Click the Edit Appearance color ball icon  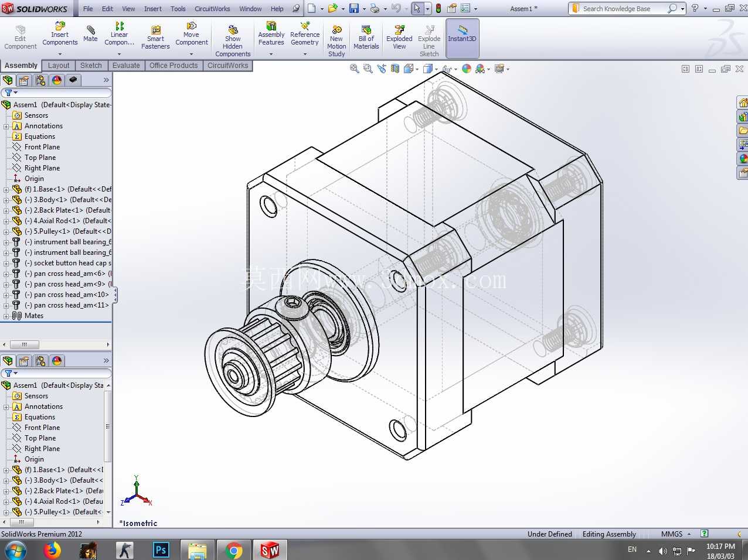click(467, 69)
